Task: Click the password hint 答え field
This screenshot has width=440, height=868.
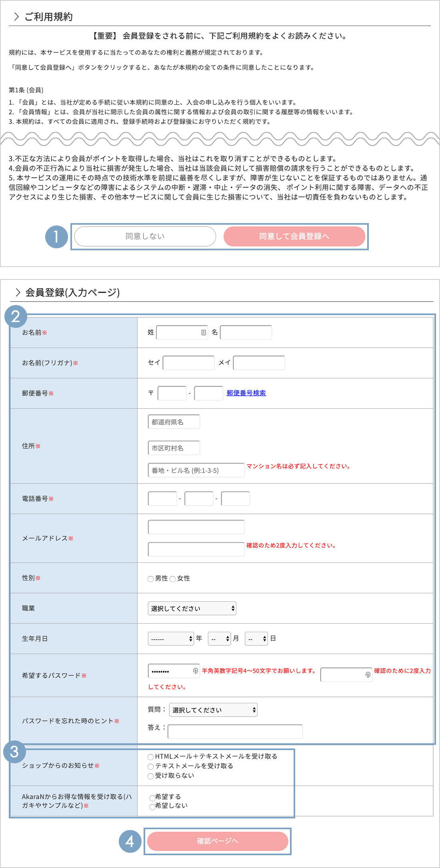Action: click(235, 732)
